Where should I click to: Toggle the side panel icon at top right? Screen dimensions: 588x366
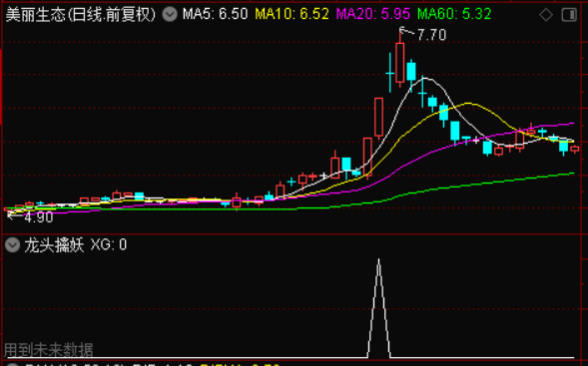pos(569,15)
